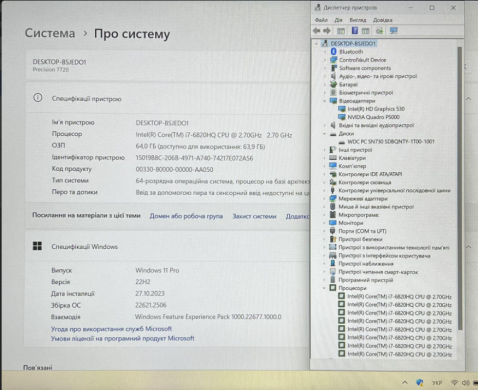Image resolution: width=478 pixels, height=390 pixels.
Task: Open Умови ліцензії на програмний продукт Microsoft
Action: (x=123, y=338)
